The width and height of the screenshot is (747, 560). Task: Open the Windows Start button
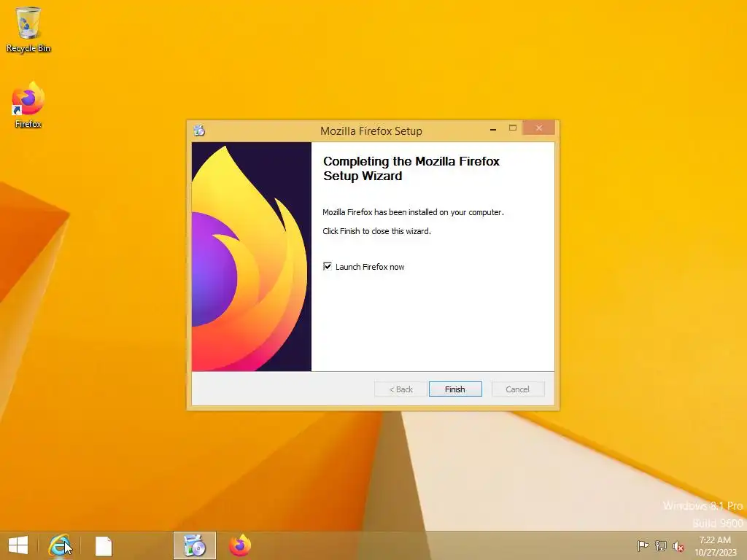pyautogui.click(x=18, y=545)
